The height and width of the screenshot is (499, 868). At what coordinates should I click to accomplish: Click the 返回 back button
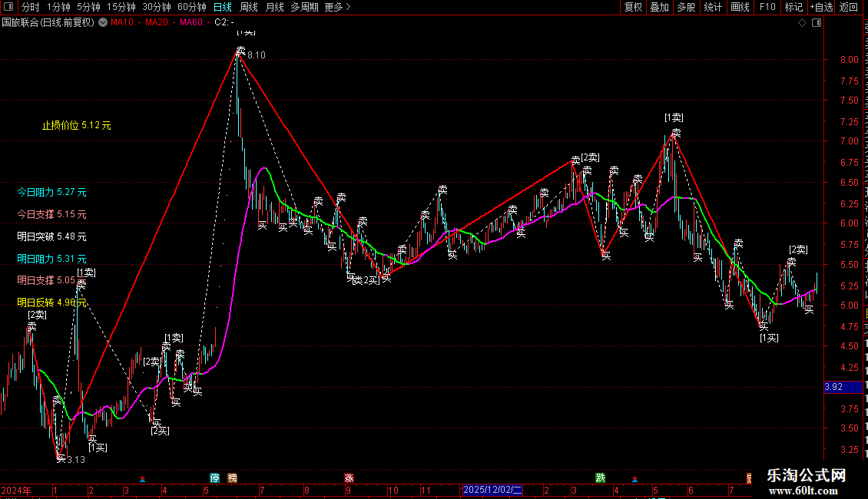click(x=848, y=7)
